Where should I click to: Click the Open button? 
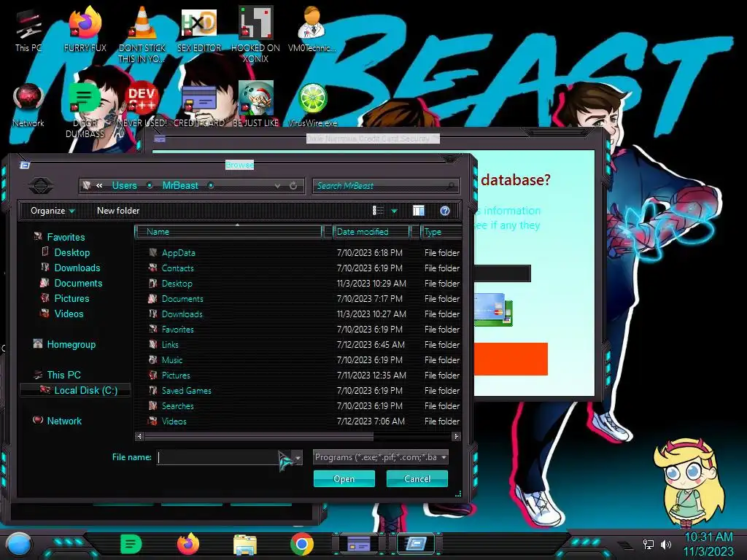pyautogui.click(x=344, y=478)
